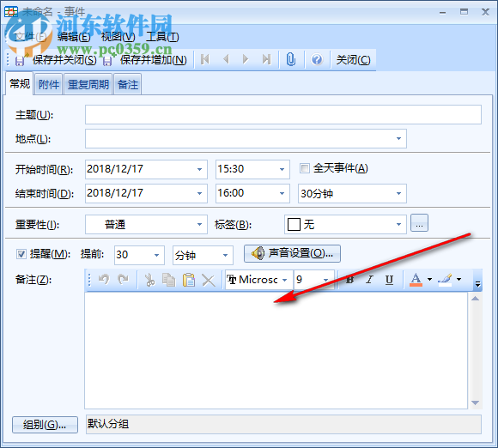Apply highlight color brush icon
The width and height of the screenshot is (498, 448).
(x=445, y=280)
